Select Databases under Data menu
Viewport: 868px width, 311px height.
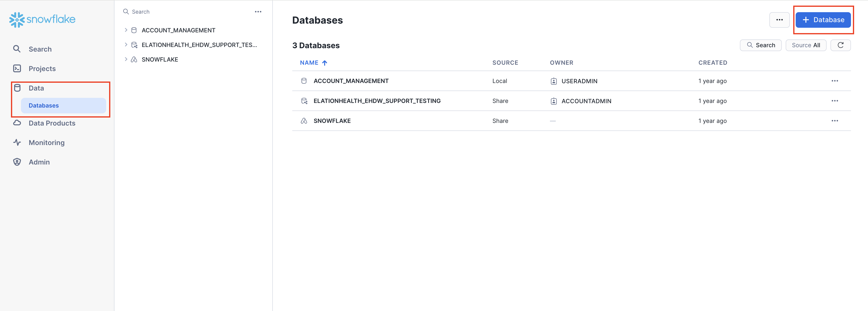pyautogui.click(x=44, y=106)
